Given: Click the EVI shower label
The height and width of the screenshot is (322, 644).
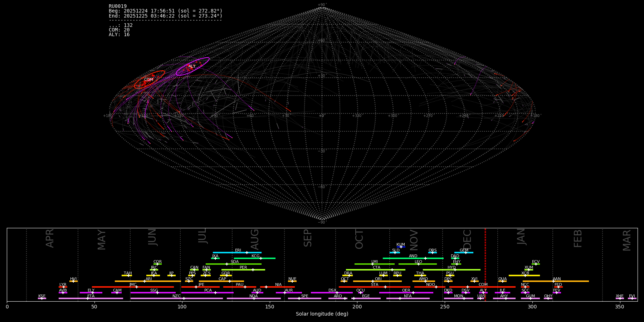Looking at the screenshot, I should (632, 296).
